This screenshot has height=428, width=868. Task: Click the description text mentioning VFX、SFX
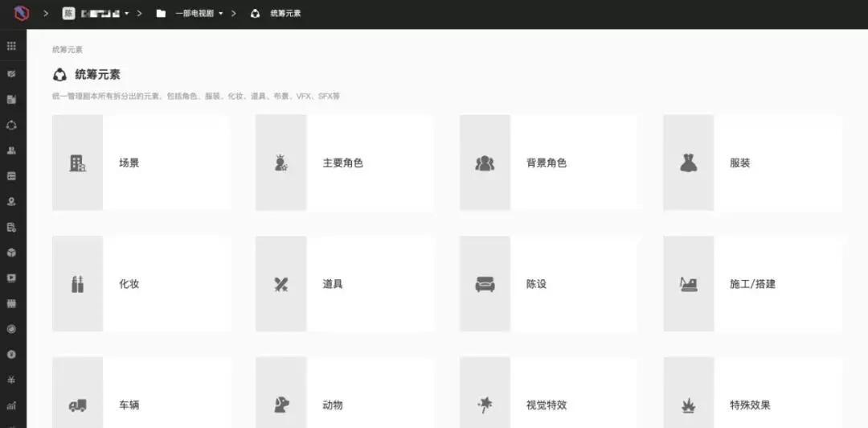click(196, 96)
